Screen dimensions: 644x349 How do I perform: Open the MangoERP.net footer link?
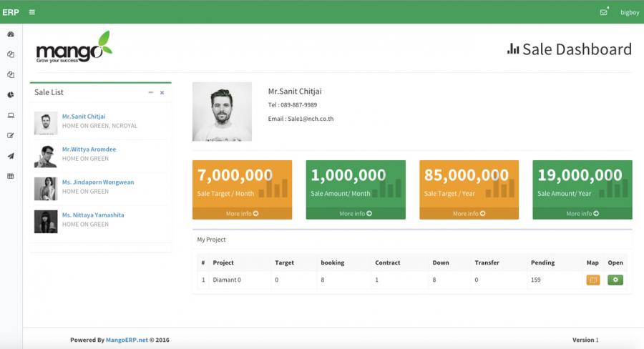tap(127, 340)
